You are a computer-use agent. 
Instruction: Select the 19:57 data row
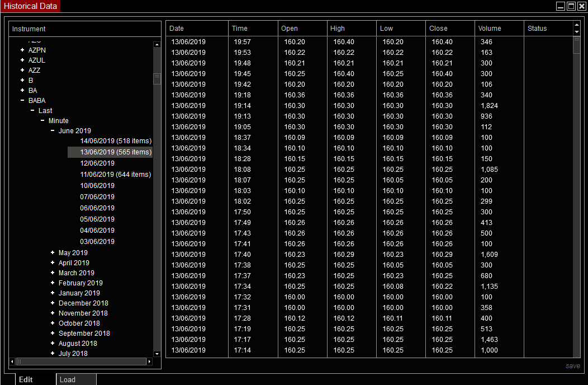tap(335, 41)
